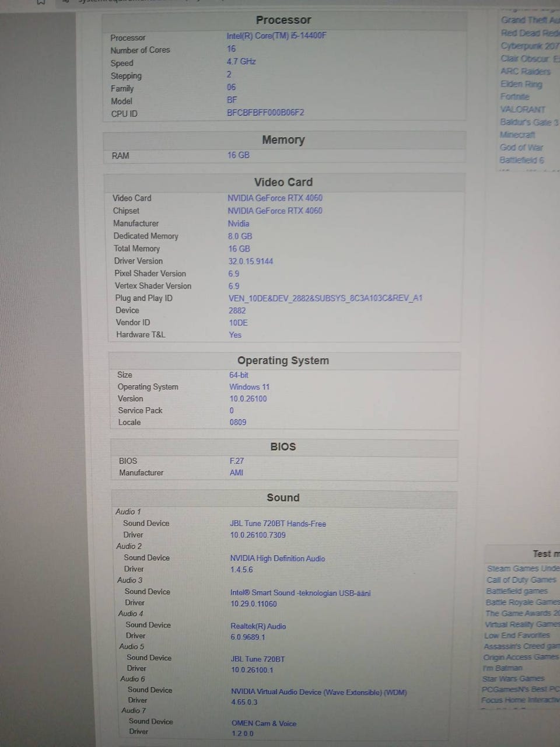Click the Video Card section header
Screen dimensions: 560x747
(283, 182)
